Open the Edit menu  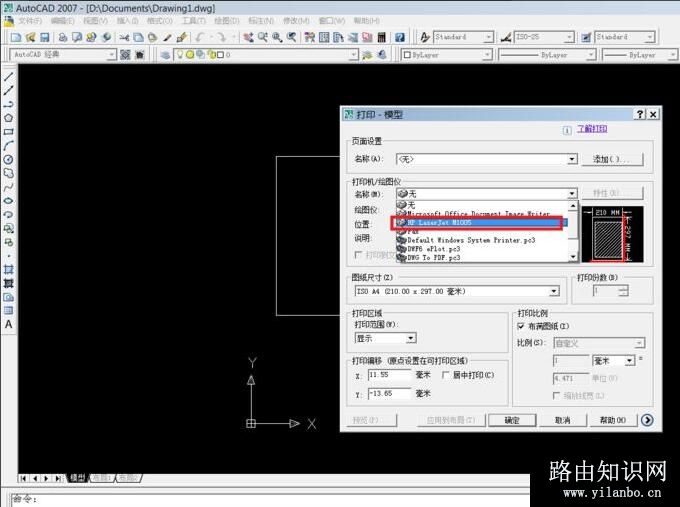point(62,21)
